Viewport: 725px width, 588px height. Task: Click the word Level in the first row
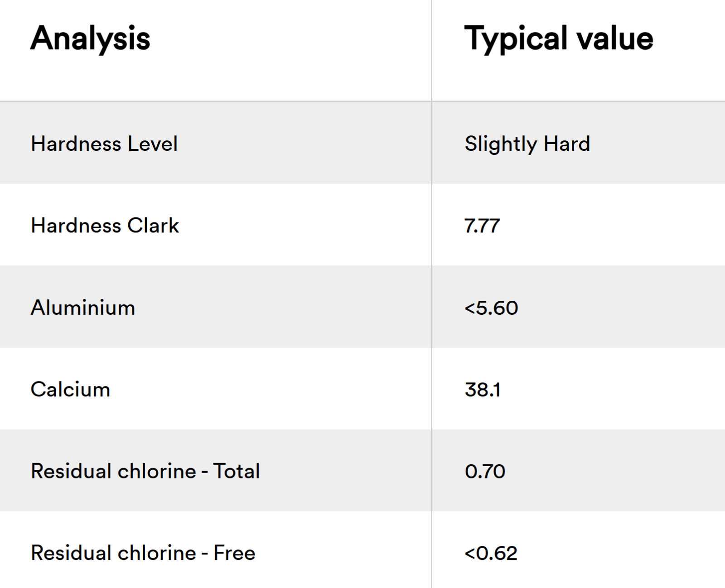tap(153, 144)
